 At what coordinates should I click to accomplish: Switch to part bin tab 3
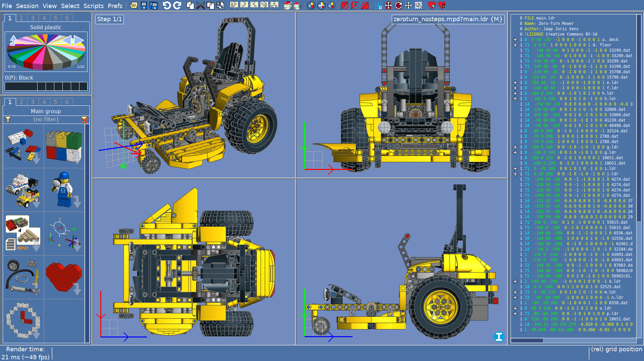tap(33, 102)
